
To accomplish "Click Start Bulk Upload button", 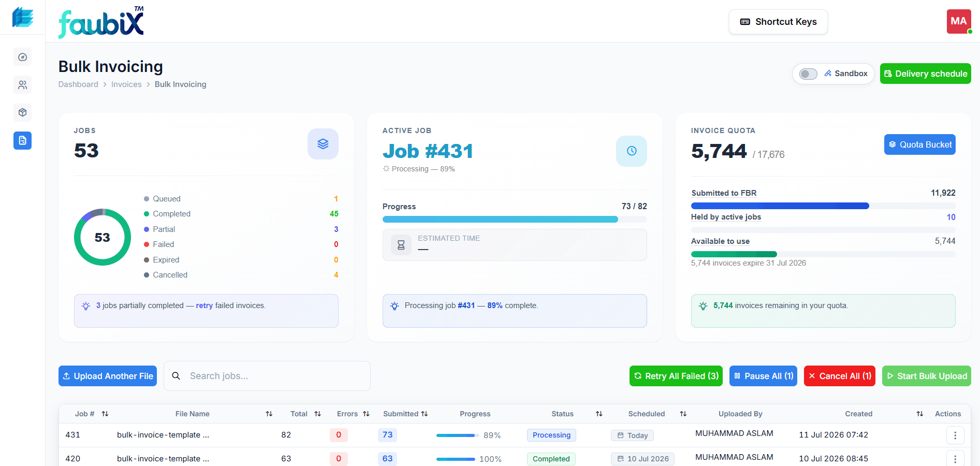I will click(x=927, y=376).
